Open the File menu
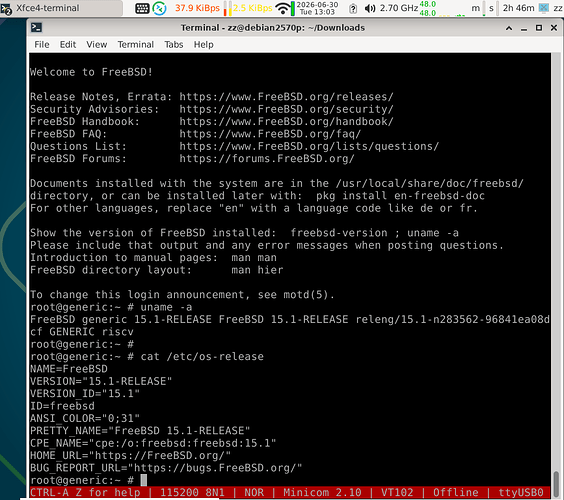The height and width of the screenshot is (500, 564). pyautogui.click(x=42, y=44)
